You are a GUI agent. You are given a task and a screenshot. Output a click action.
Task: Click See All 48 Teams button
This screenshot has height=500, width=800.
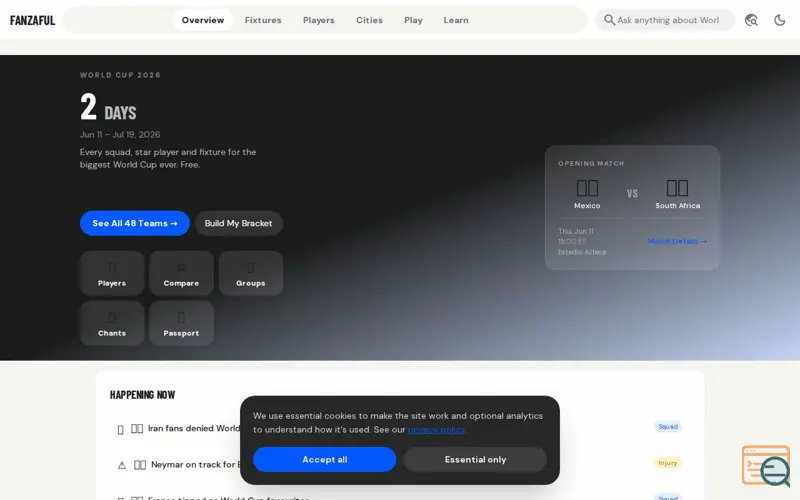coord(135,223)
